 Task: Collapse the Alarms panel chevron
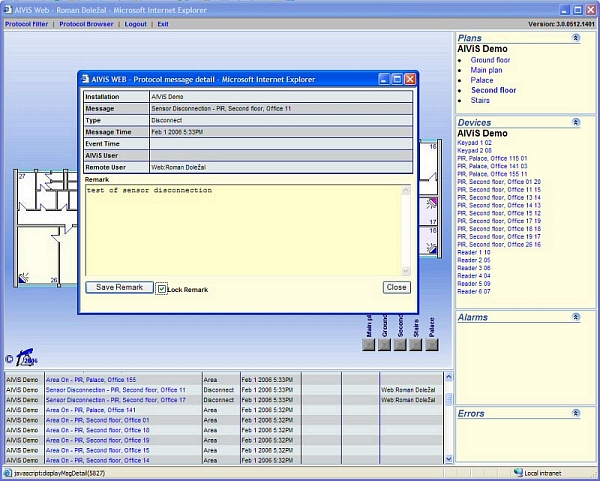point(576,317)
